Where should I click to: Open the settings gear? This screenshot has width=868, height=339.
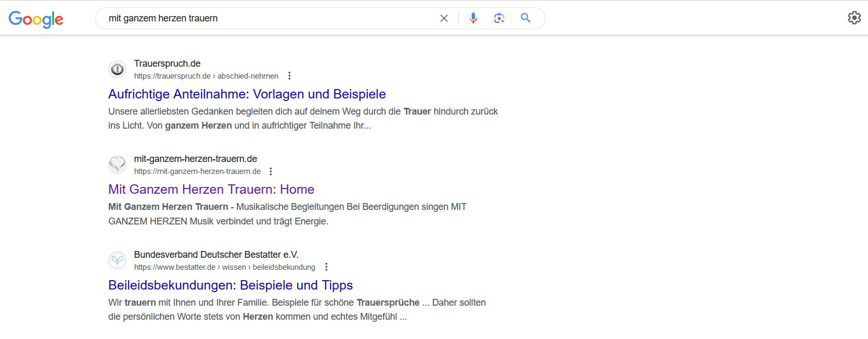854,18
